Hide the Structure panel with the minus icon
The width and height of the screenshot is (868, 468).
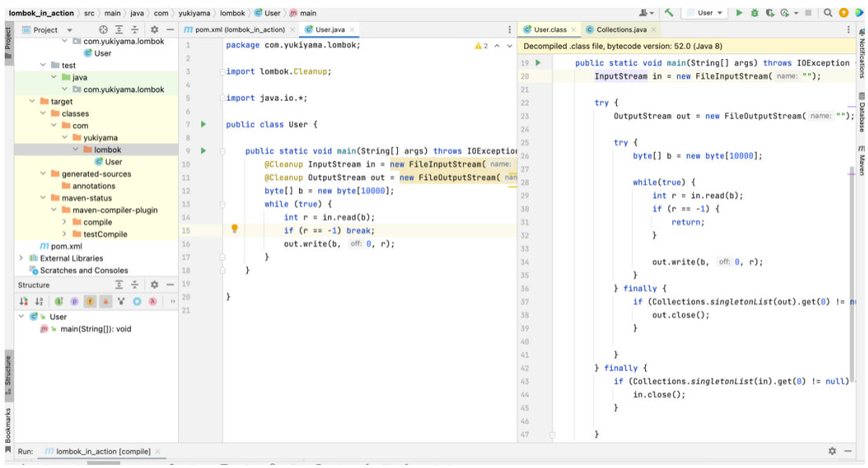(170, 285)
